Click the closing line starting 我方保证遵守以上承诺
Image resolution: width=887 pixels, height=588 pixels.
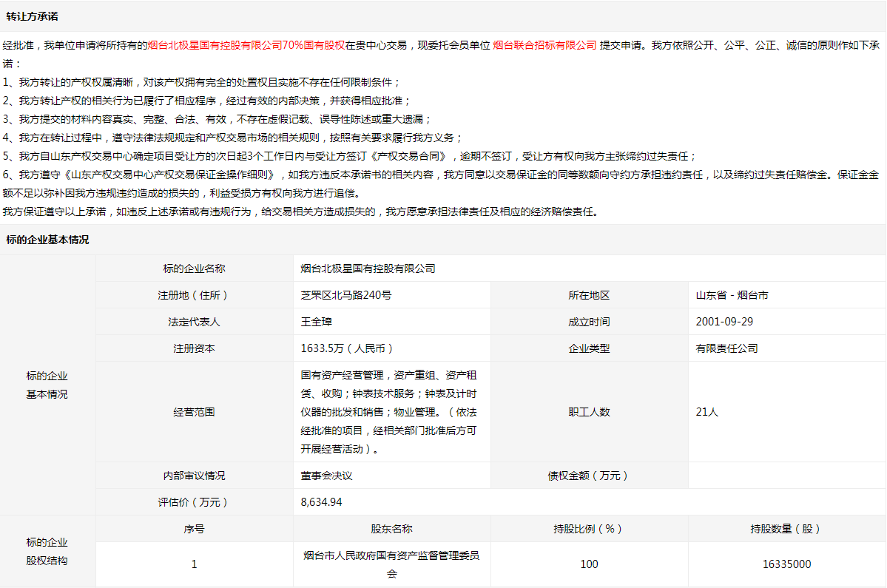(301, 212)
